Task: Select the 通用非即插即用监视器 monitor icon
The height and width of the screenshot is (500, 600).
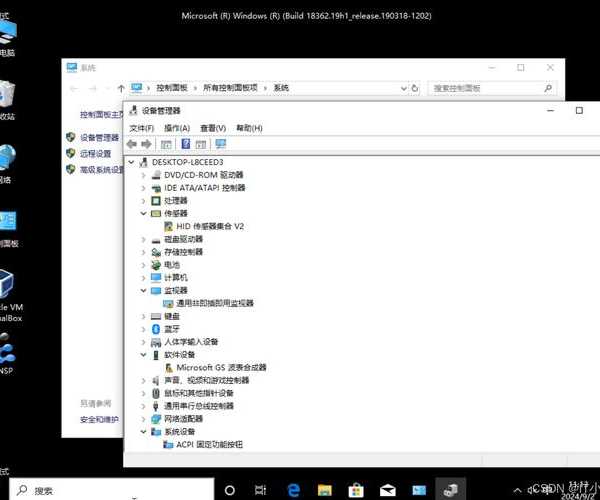Action: 168,303
